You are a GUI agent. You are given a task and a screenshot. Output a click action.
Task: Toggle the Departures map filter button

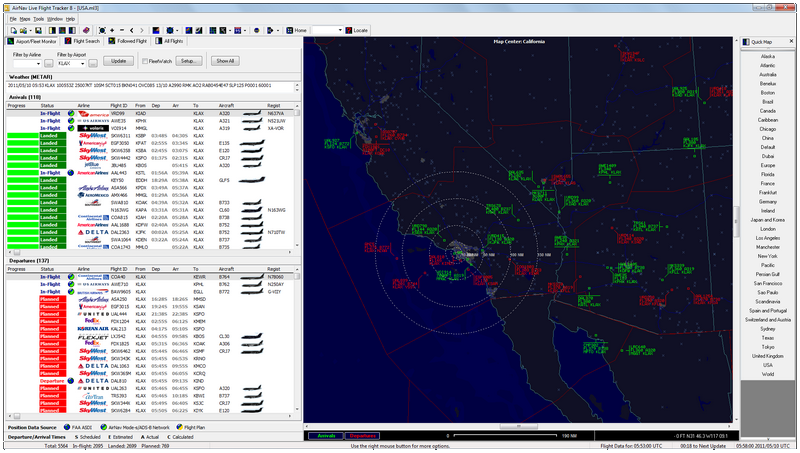(x=362, y=437)
